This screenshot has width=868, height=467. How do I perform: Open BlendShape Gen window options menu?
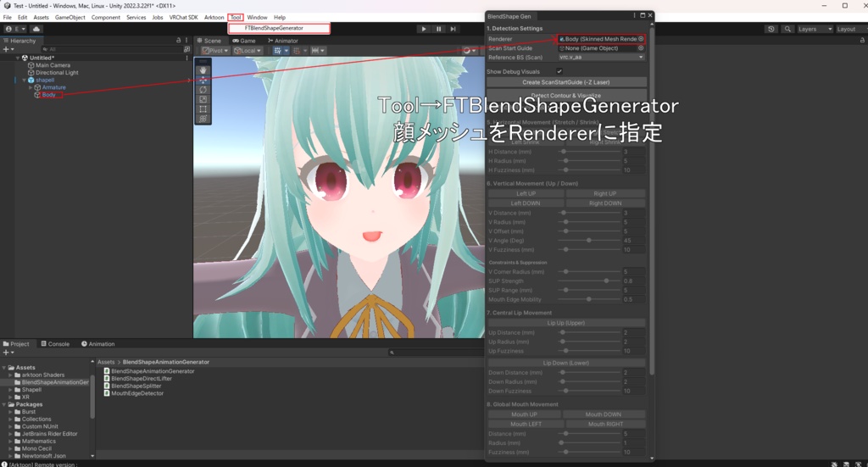(634, 15)
